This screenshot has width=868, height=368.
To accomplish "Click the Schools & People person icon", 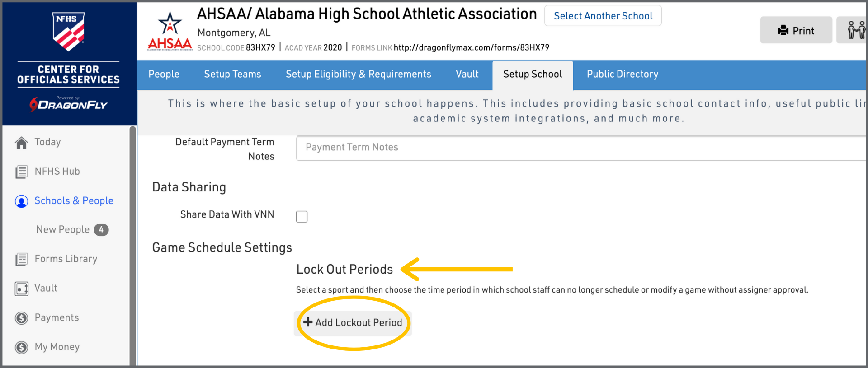I will point(21,201).
